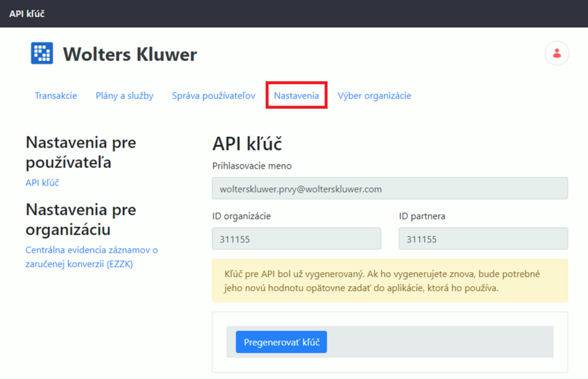The width and height of the screenshot is (588, 379).
Task: Go to Správa používateľov tab
Action: tap(213, 96)
